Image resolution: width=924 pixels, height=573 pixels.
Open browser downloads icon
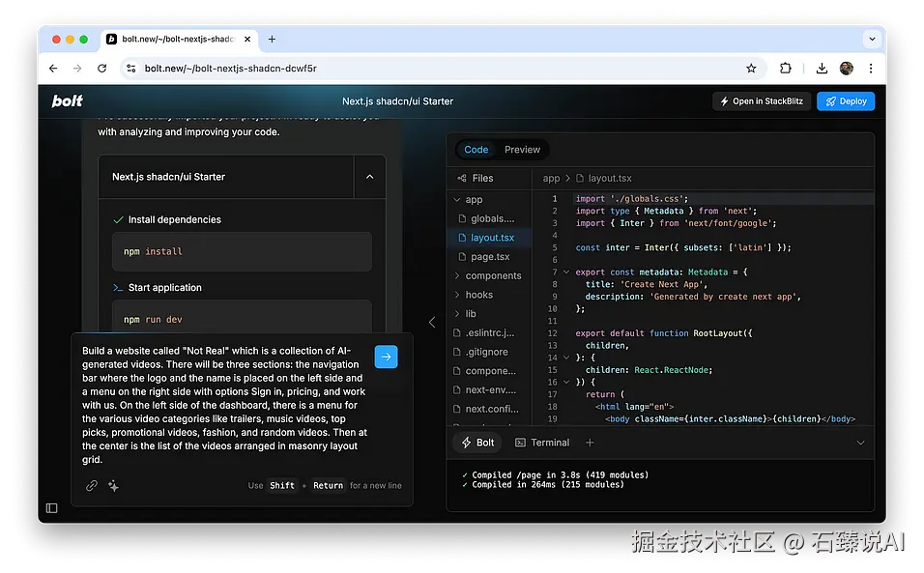822,69
